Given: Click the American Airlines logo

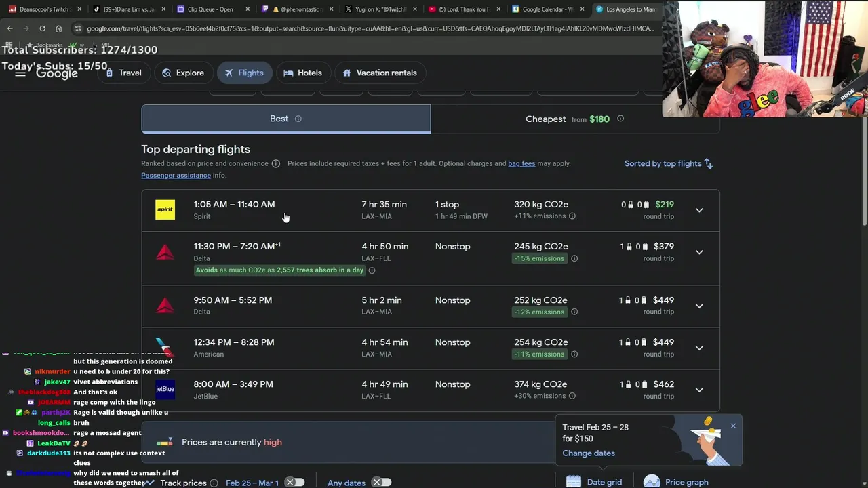Looking at the screenshot, I should point(165,348).
